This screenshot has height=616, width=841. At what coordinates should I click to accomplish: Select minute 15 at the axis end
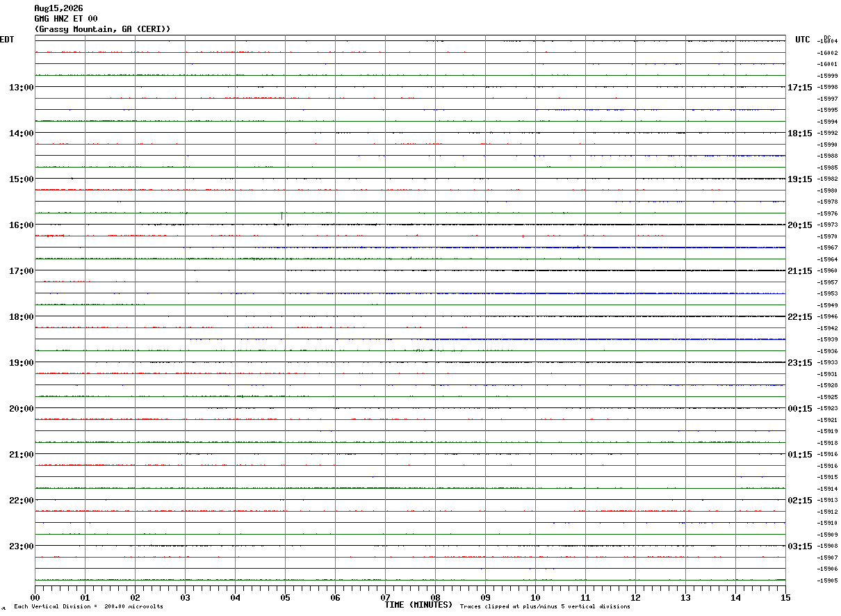pyautogui.click(x=785, y=598)
